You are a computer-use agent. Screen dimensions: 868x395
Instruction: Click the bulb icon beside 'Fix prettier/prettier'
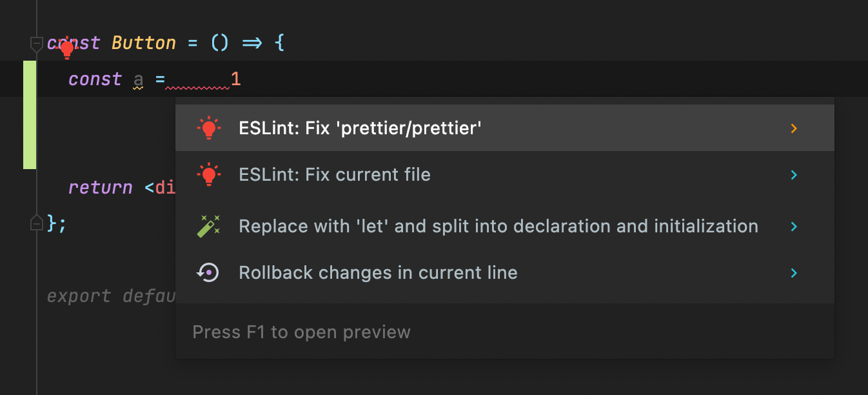pos(208,128)
